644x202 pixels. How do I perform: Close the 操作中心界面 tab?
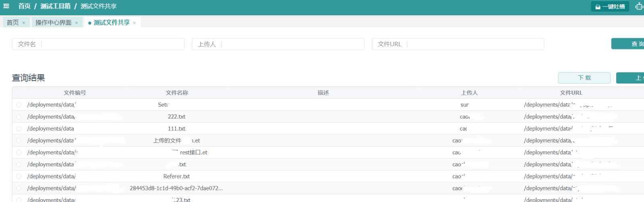76,23
